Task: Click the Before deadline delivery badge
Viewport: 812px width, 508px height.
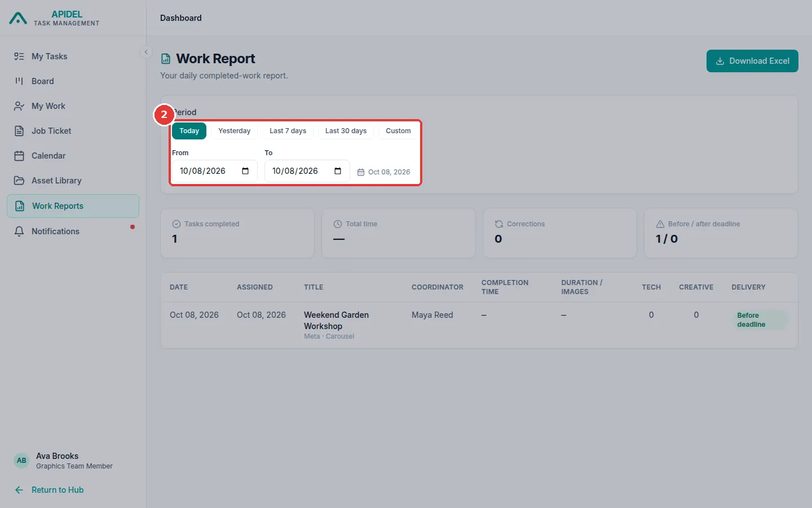Action: click(x=759, y=320)
